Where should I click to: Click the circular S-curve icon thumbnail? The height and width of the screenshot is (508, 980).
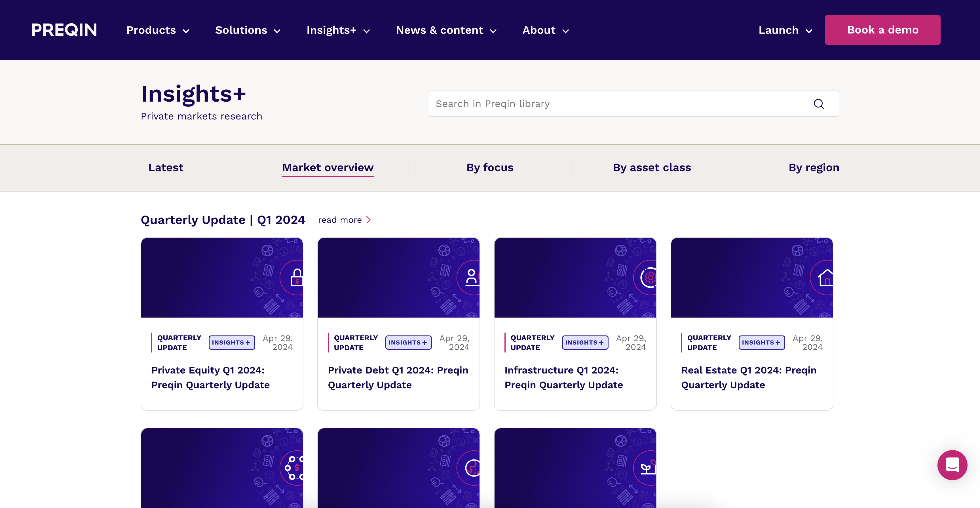click(x=472, y=468)
